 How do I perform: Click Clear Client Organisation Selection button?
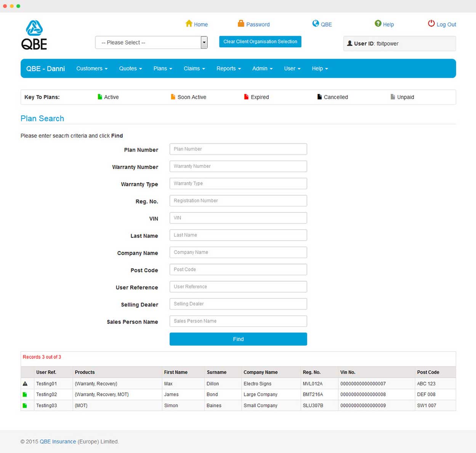click(x=260, y=42)
